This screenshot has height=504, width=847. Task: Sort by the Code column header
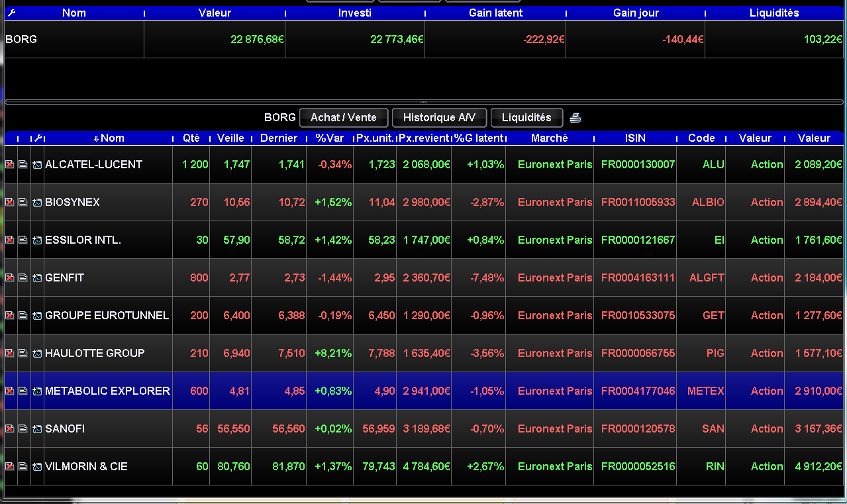[x=701, y=138]
